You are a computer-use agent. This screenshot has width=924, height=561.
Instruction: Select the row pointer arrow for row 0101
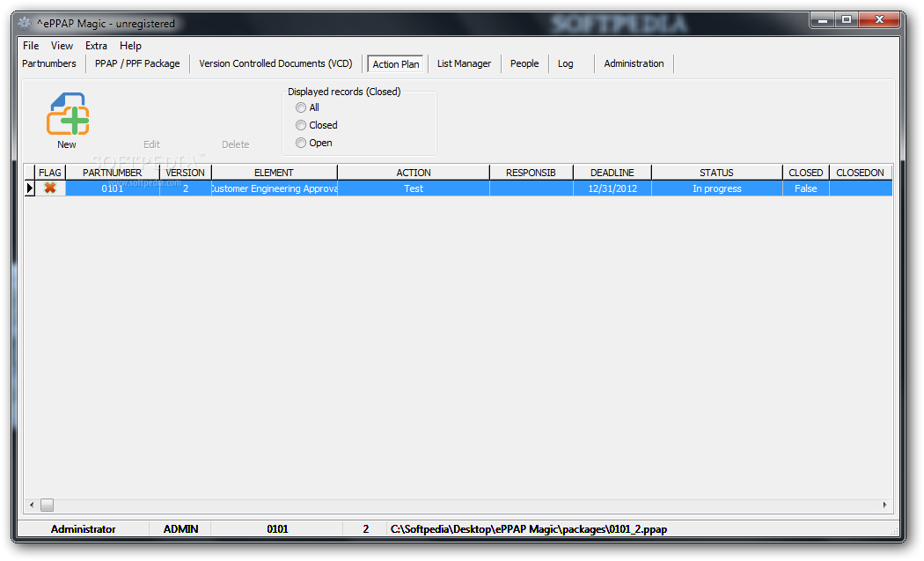coord(29,188)
